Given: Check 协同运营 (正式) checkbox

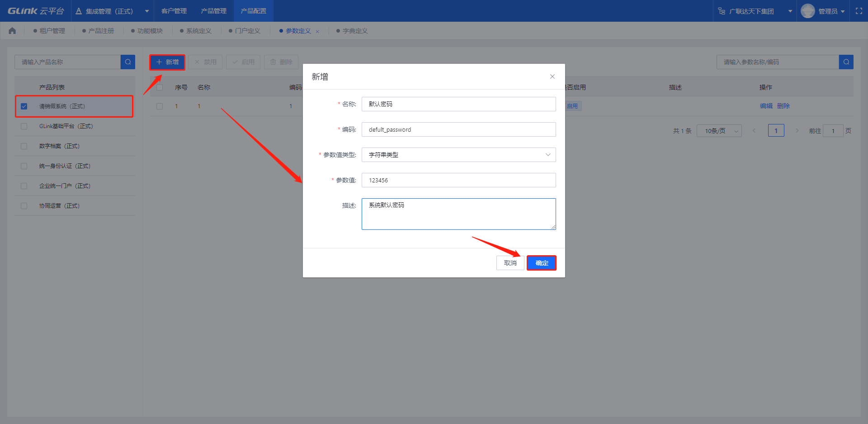Looking at the screenshot, I should (24, 206).
